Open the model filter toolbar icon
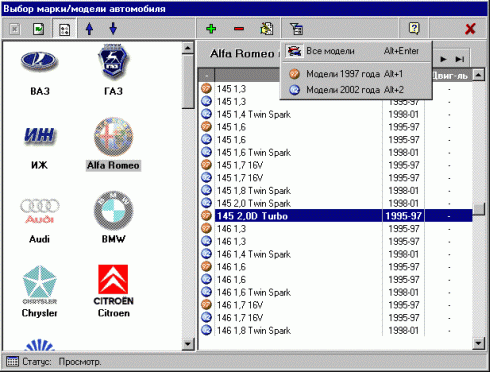The height and width of the screenshot is (372, 490). click(296, 29)
